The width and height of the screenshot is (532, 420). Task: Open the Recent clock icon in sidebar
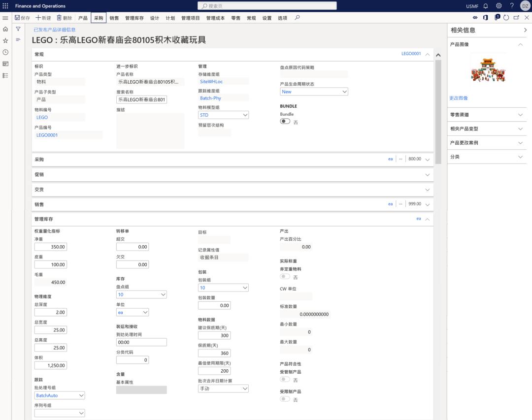[x=5, y=52]
